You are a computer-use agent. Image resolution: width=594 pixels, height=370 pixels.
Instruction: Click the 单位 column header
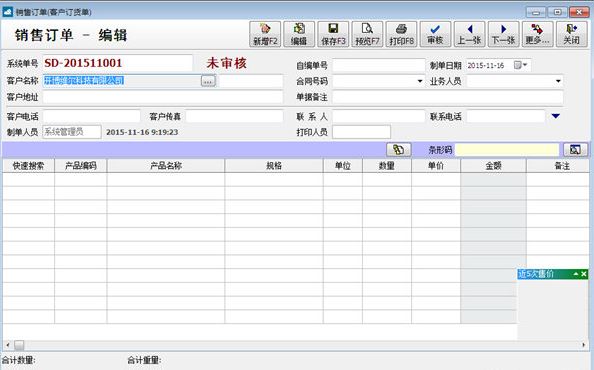pos(343,166)
